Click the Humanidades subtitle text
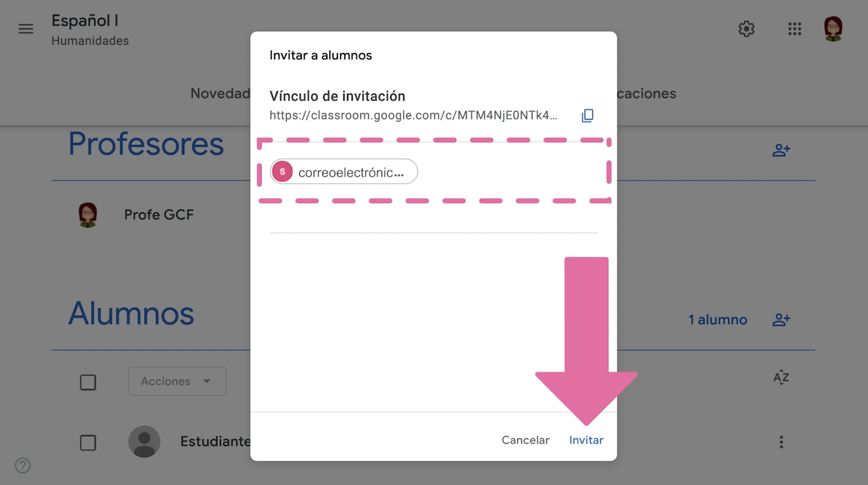Viewport: 868px width, 485px height. tap(90, 41)
